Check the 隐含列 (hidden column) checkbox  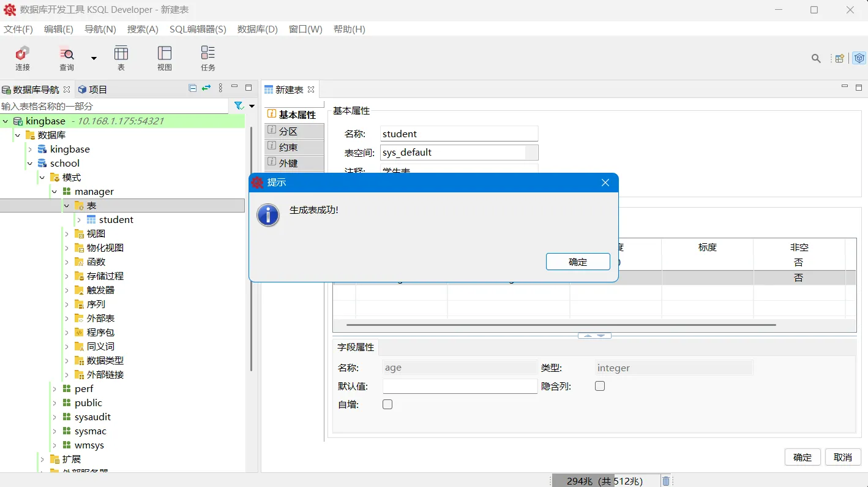tap(599, 386)
